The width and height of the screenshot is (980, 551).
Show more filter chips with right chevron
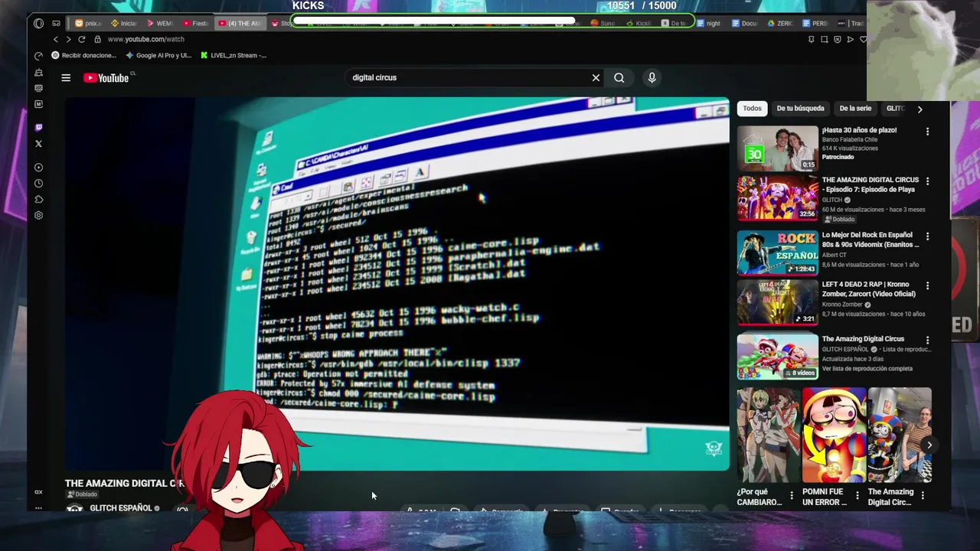click(920, 109)
